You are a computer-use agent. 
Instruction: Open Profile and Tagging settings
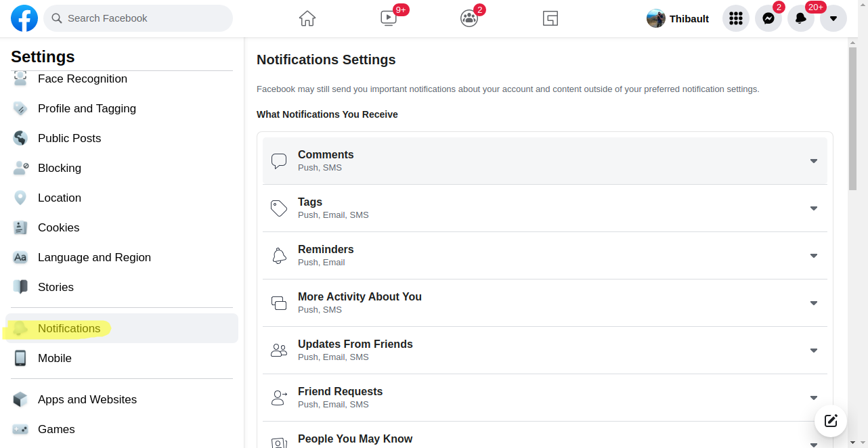(122, 108)
